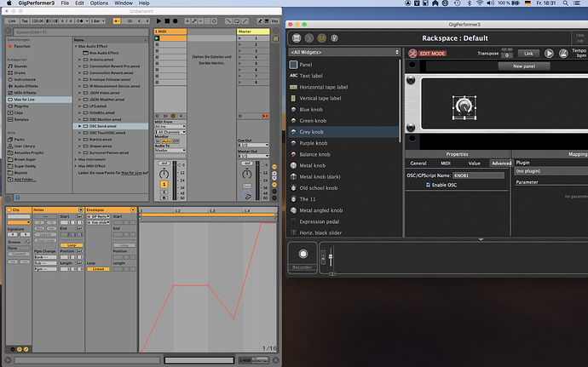
Task: Click the rackspace view icon in GigPerformer
Action: click(297, 37)
